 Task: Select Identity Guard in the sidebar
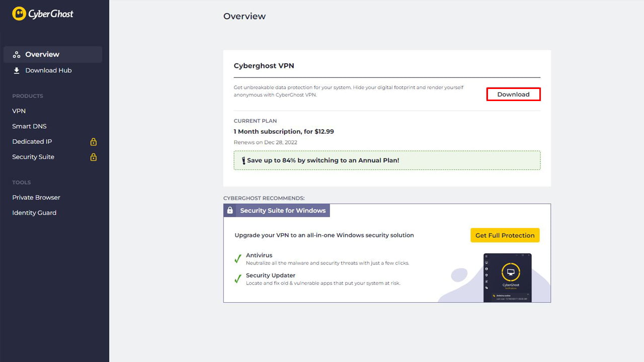pyautogui.click(x=34, y=213)
